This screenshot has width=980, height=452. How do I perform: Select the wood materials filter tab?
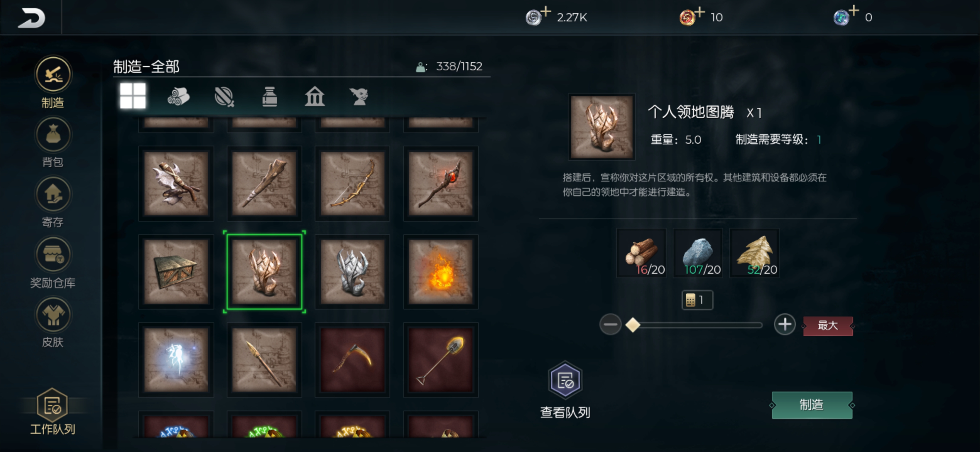178,96
